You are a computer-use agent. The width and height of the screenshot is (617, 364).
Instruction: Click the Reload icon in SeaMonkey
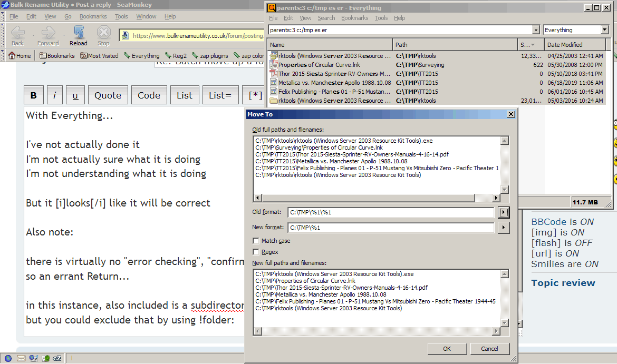coord(79,33)
